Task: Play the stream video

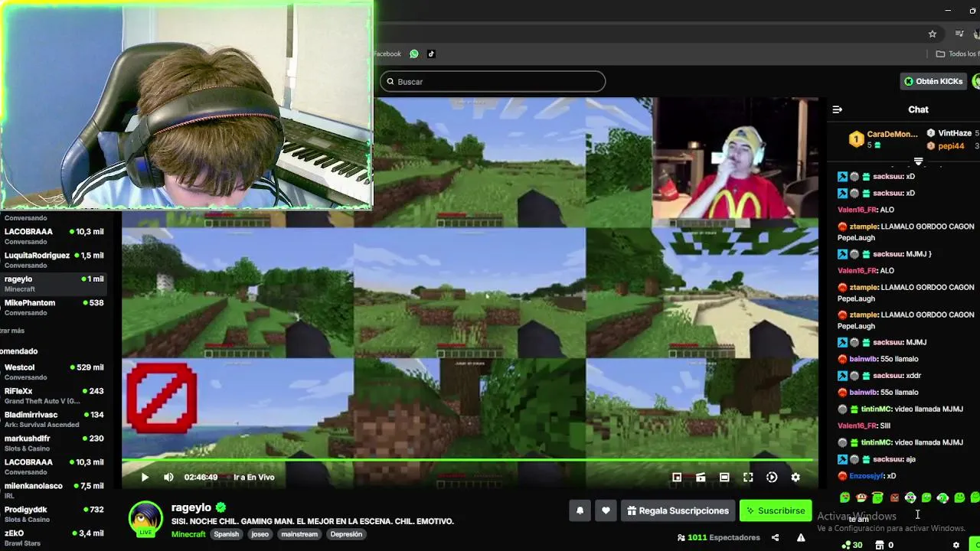Action: (x=145, y=477)
